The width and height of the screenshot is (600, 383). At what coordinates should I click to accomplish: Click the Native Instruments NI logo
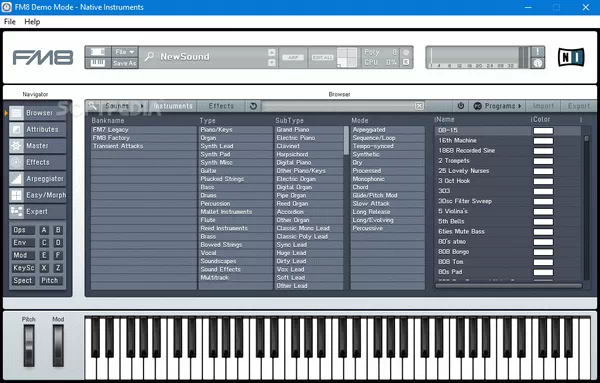[571, 57]
